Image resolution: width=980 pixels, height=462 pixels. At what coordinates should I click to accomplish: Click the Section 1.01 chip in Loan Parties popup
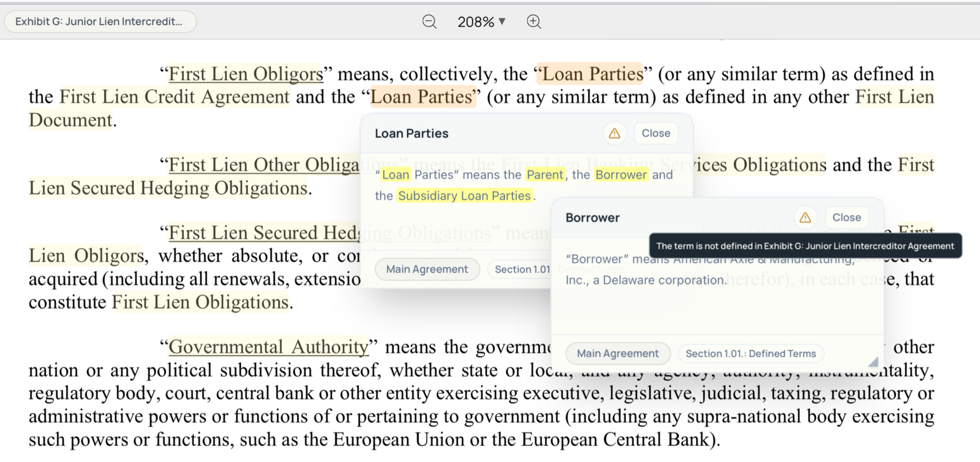pyautogui.click(x=521, y=269)
